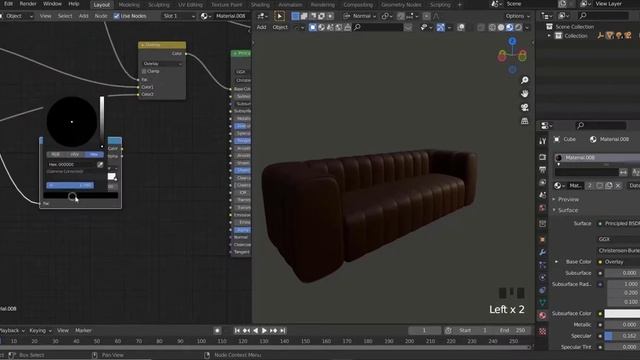
Task: Click the vertical brightness value slider
Action: (x=102, y=122)
